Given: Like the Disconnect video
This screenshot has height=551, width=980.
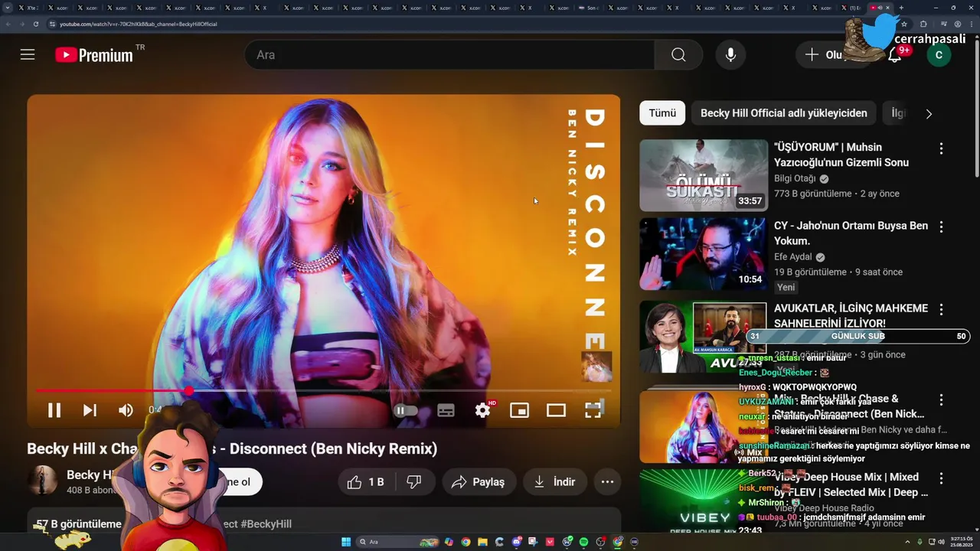Looking at the screenshot, I should (366, 482).
